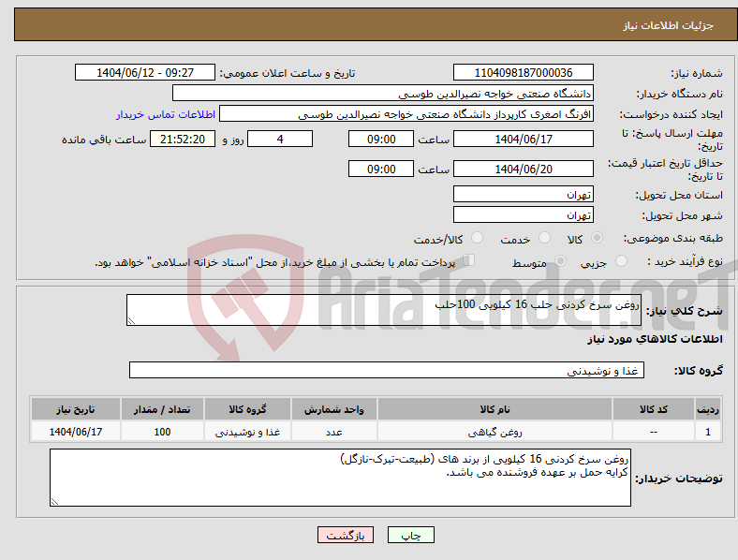
Task: Click the remaining days field showing 4
Action: (x=280, y=139)
